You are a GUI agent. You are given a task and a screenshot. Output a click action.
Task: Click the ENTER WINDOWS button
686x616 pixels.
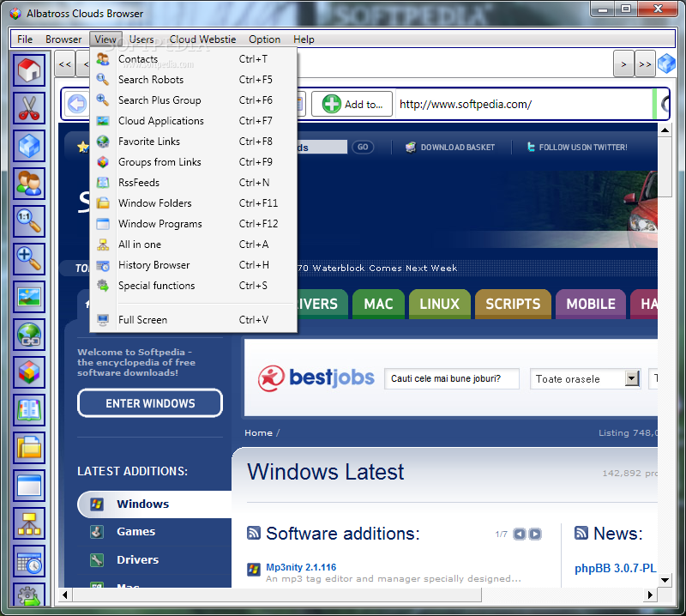tap(150, 403)
